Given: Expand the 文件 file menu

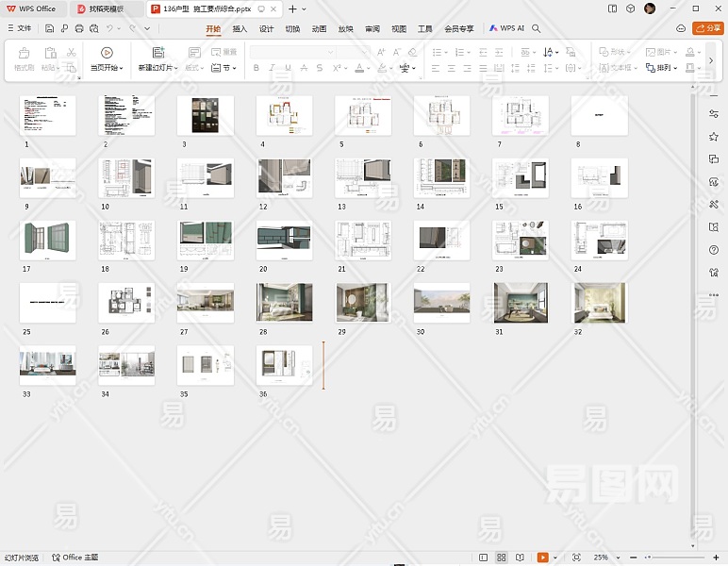Looking at the screenshot, I should pos(19,29).
